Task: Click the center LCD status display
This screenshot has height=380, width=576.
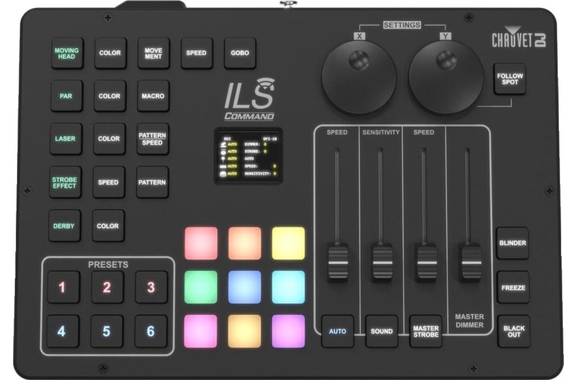Action: click(249, 156)
